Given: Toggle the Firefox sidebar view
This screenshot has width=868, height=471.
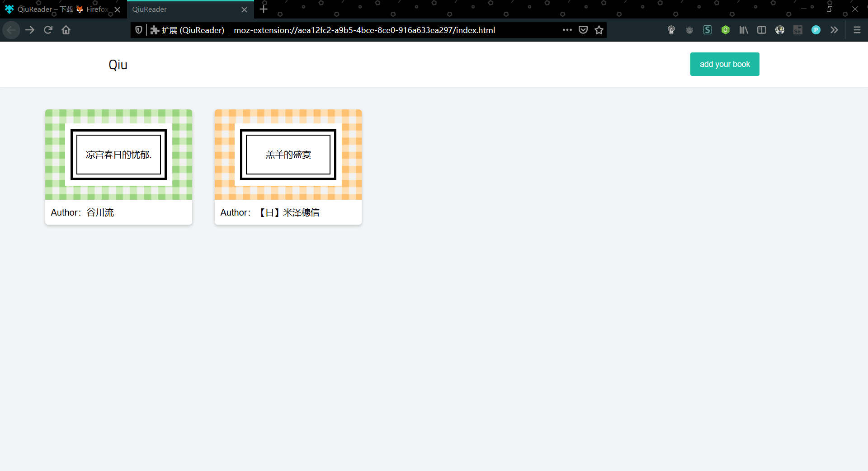Looking at the screenshot, I should tap(762, 30).
